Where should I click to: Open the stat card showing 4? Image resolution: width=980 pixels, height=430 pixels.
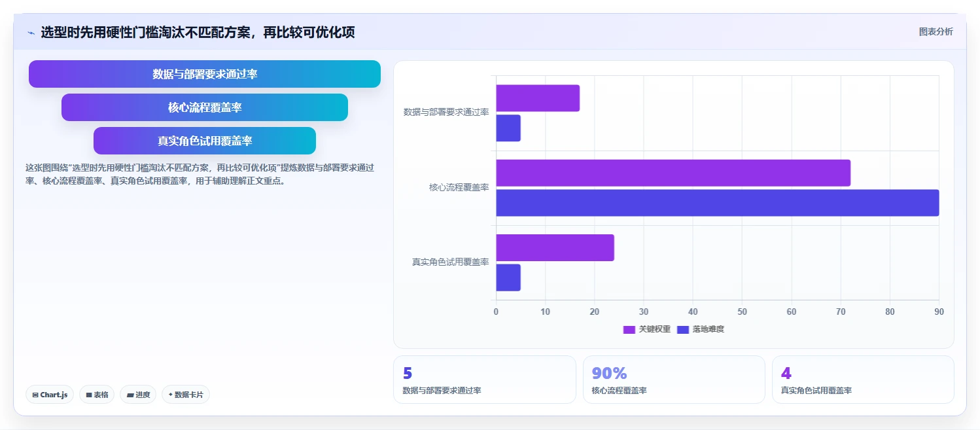[863, 380]
